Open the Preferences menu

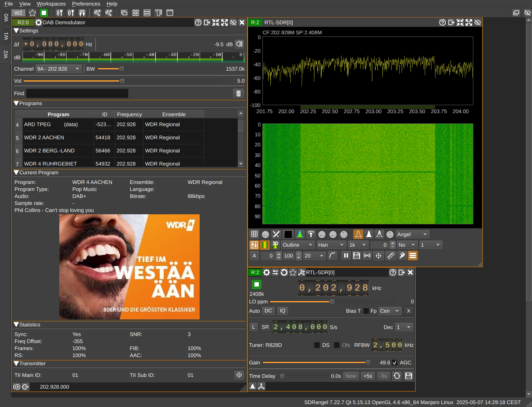[86, 4]
